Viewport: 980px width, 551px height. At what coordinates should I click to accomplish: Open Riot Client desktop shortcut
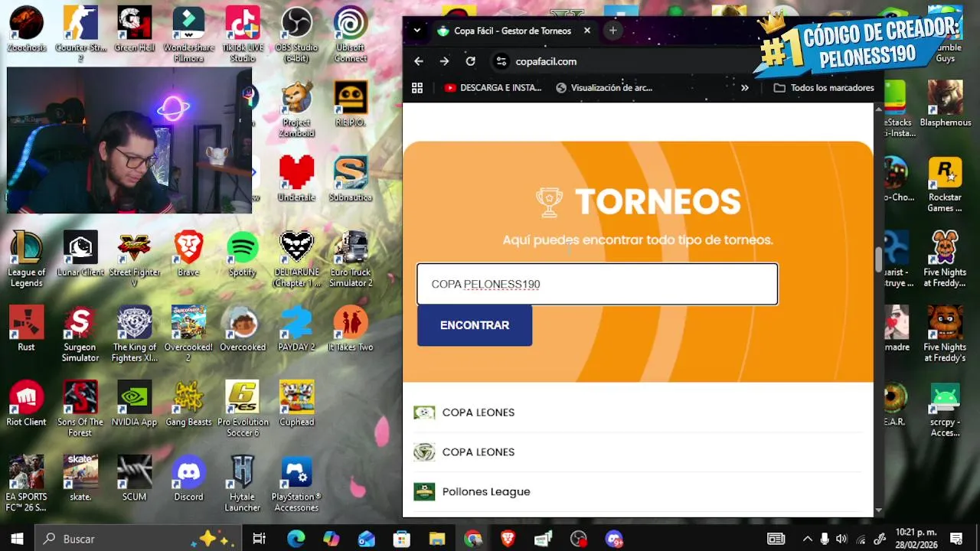click(26, 403)
